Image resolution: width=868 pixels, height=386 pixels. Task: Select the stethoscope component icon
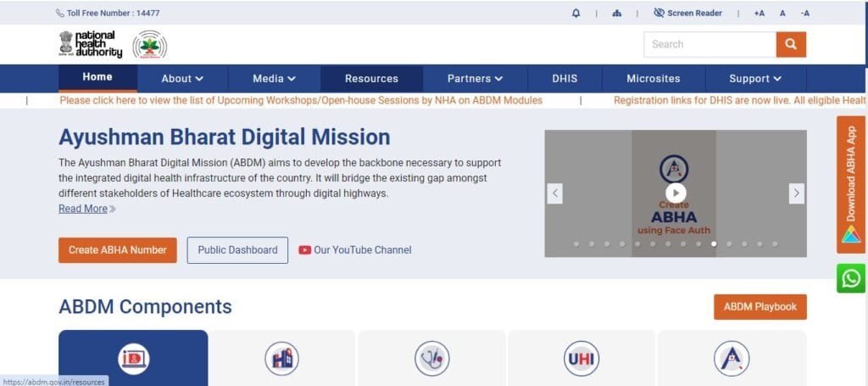click(431, 359)
